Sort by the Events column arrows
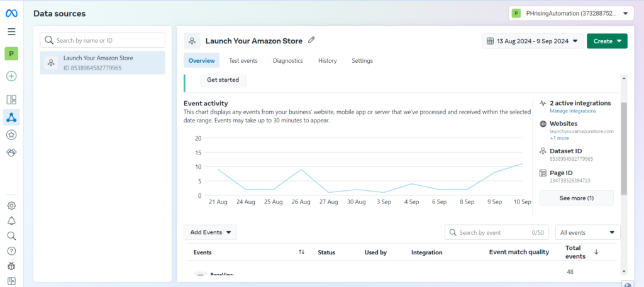 click(301, 252)
